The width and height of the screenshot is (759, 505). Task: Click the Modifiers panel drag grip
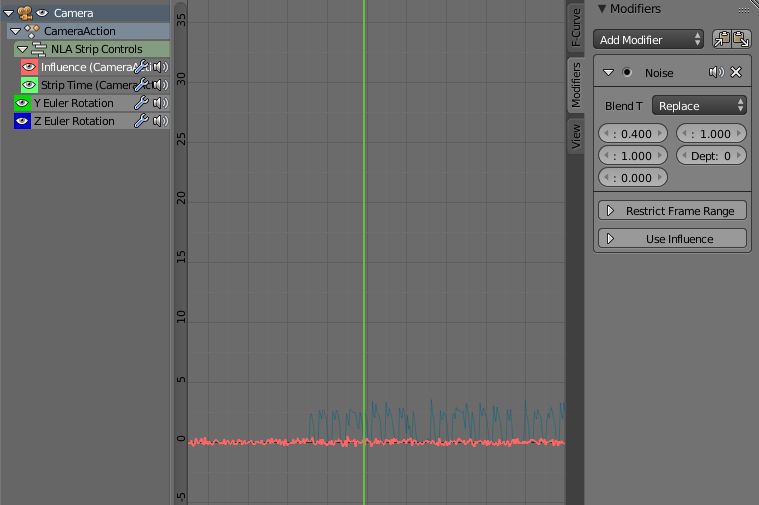[744, 10]
